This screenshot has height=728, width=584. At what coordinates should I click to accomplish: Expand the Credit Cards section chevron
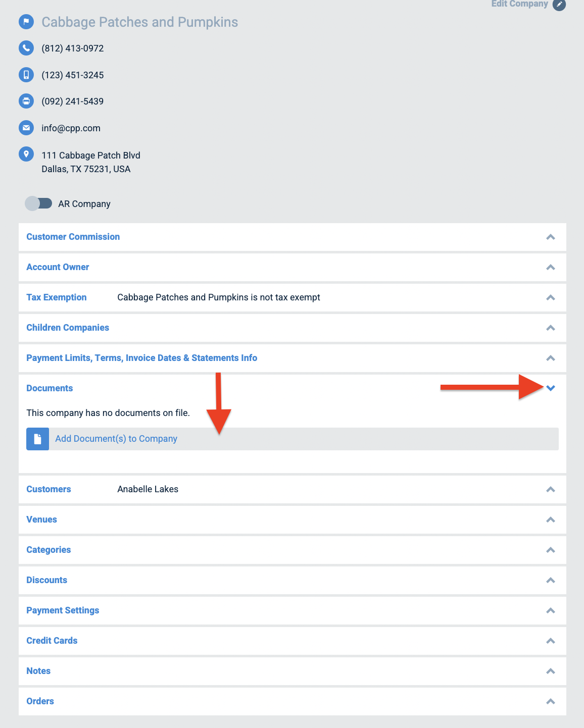[551, 641]
